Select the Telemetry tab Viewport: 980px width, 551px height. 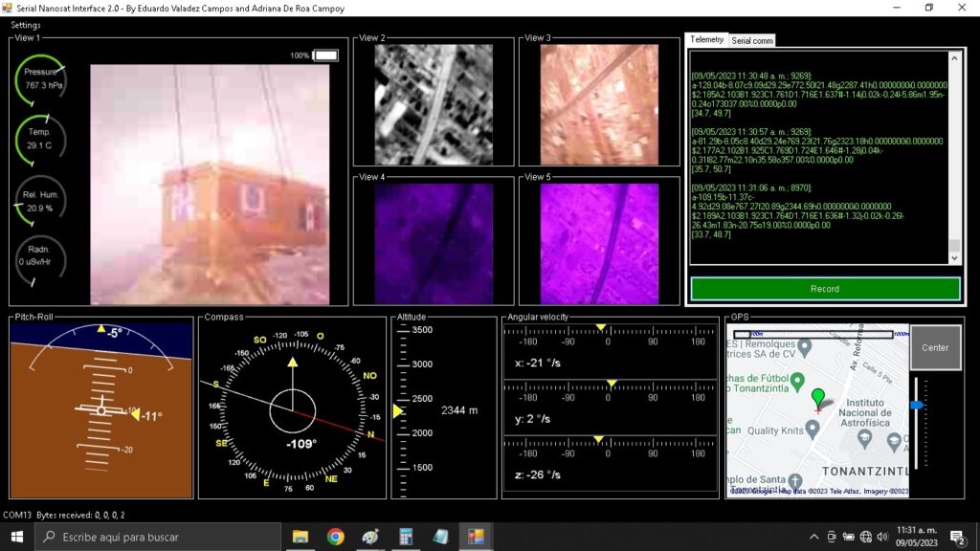706,39
